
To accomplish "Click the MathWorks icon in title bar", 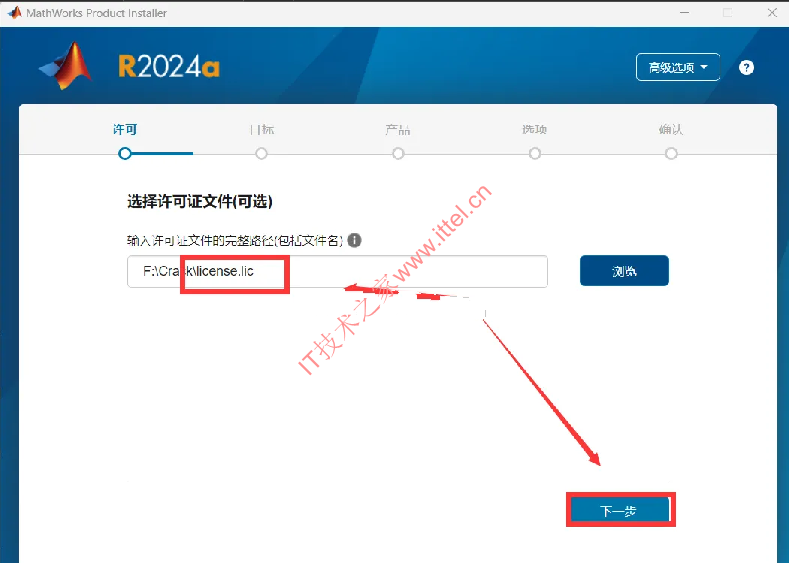I will 15,13.
